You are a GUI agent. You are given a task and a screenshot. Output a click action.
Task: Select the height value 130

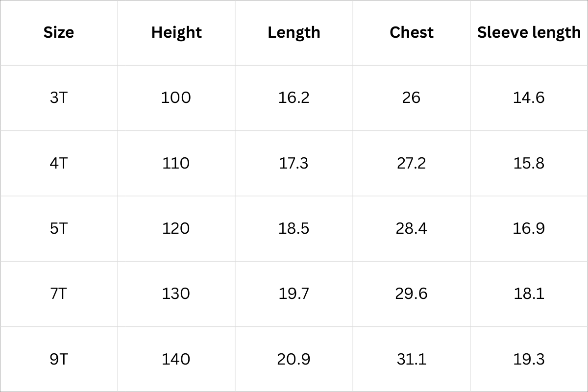[176, 294]
